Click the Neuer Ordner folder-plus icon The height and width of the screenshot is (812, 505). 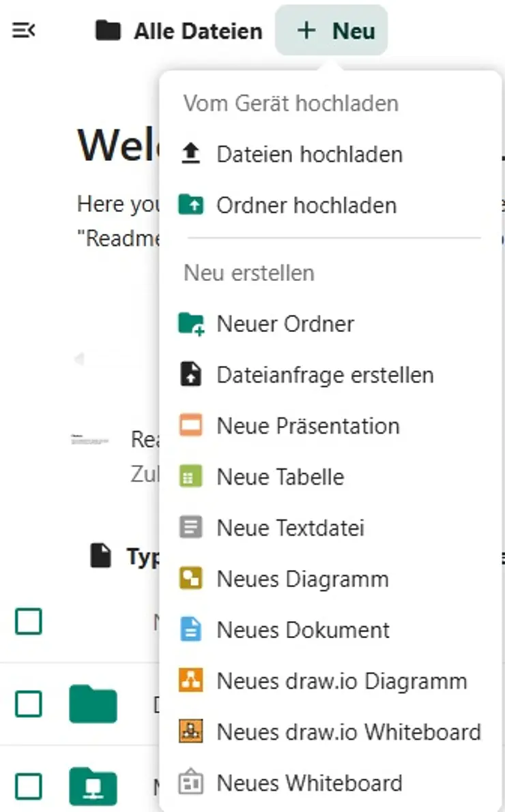[191, 324]
